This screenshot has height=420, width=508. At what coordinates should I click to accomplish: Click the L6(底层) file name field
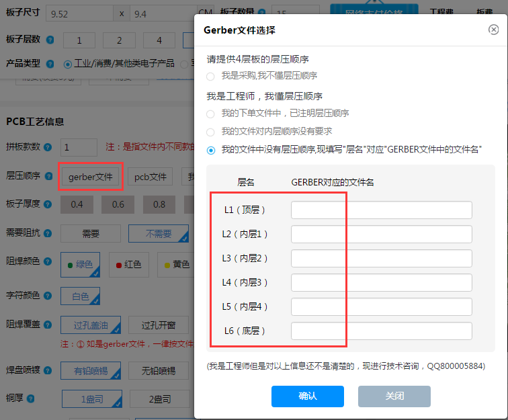pyautogui.click(x=381, y=331)
